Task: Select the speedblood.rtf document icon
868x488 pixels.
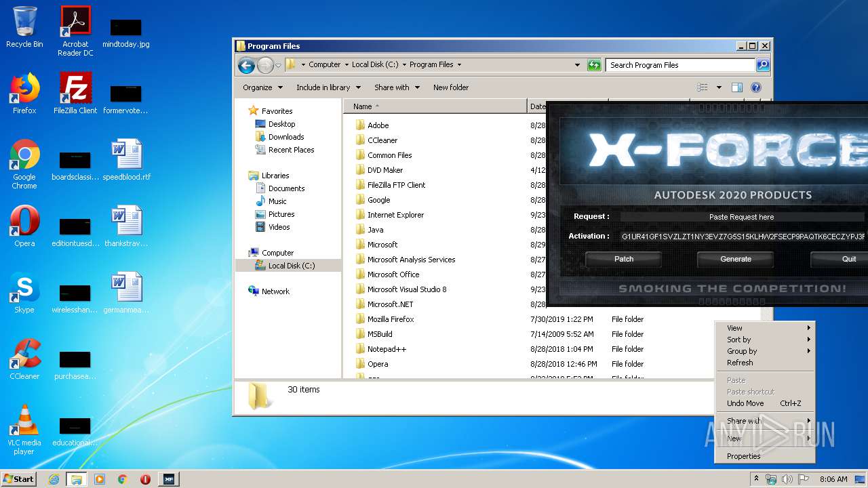Action: (x=127, y=160)
